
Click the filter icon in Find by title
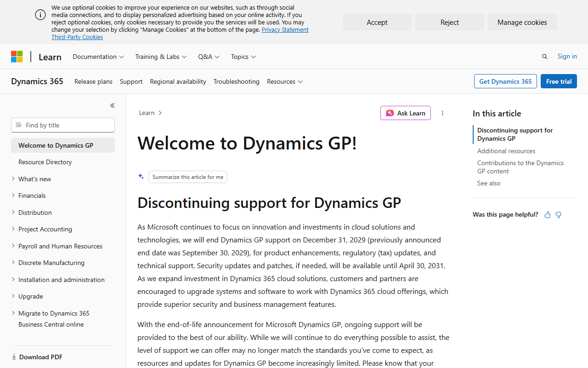click(x=19, y=125)
